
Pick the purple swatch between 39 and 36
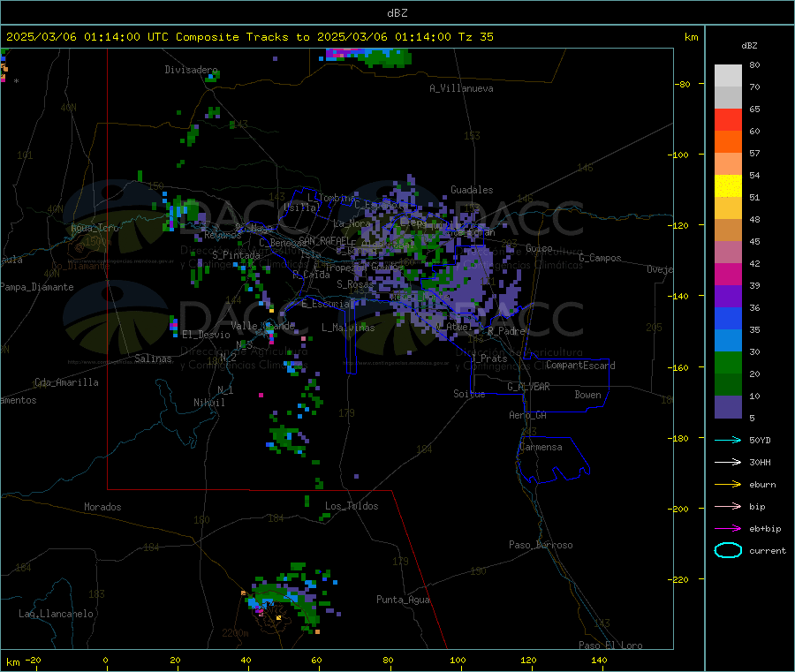coord(728,297)
